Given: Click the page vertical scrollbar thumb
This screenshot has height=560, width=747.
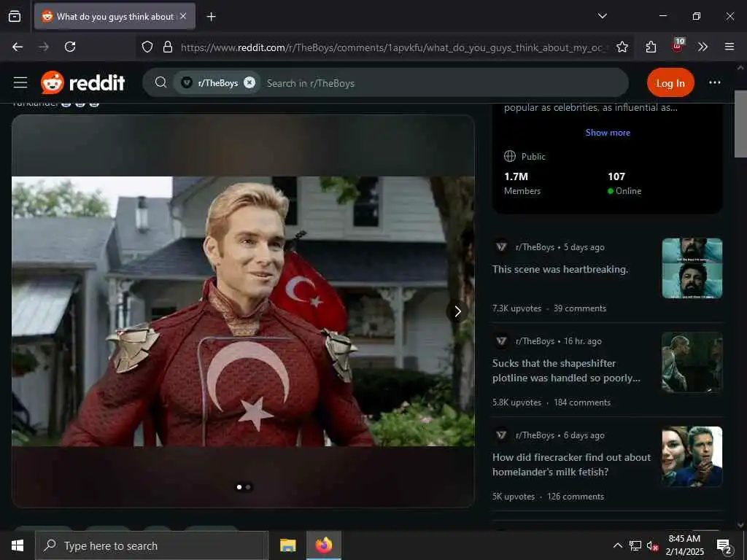Looking at the screenshot, I should pos(740,124).
